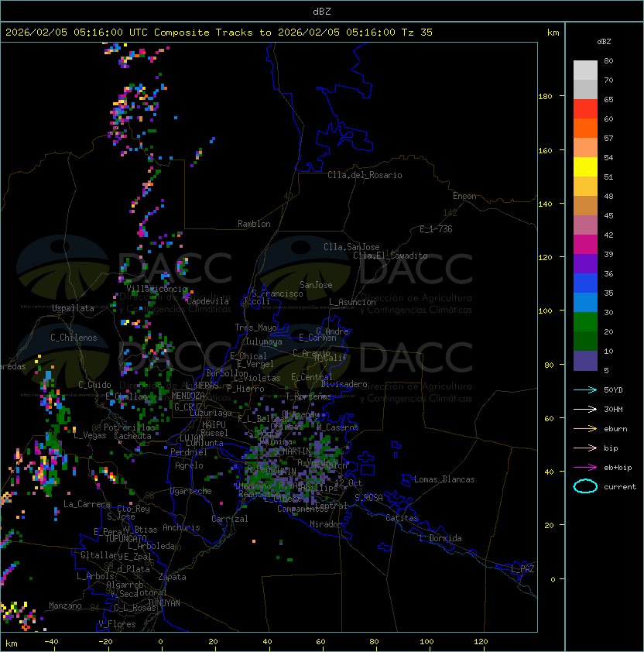Click the Capdevila label

click(207, 301)
